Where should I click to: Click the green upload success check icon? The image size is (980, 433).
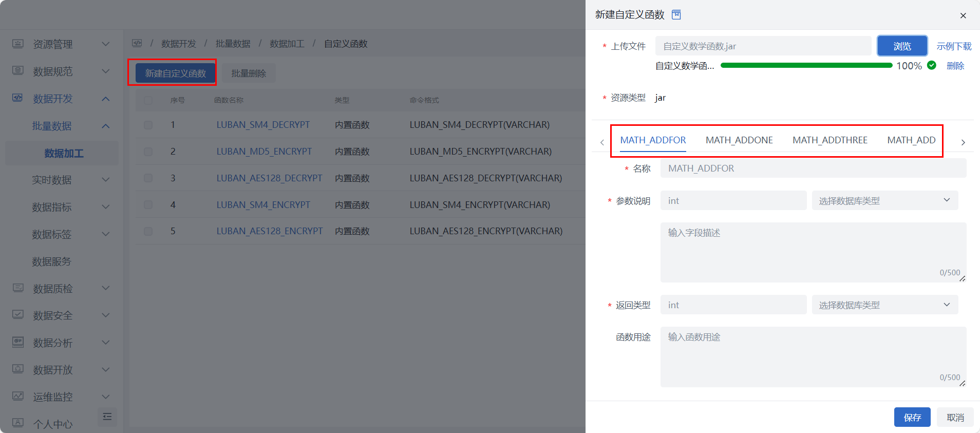(x=932, y=65)
